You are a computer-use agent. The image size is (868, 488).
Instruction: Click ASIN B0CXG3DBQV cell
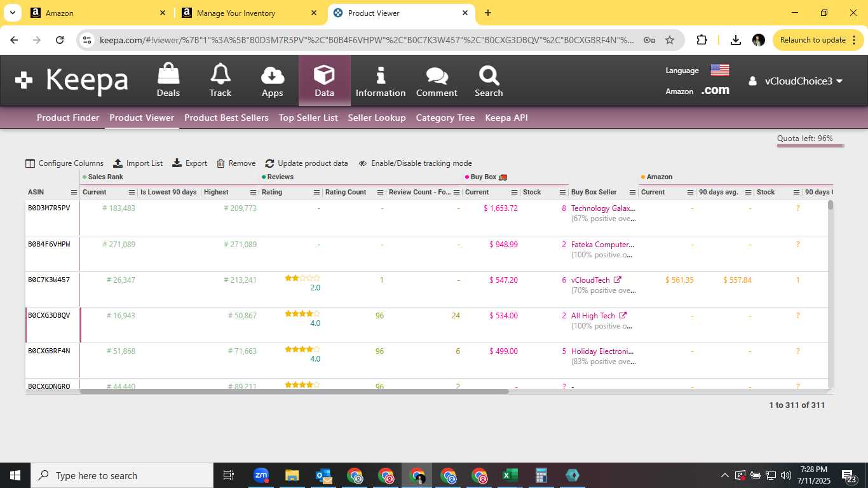click(49, 315)
